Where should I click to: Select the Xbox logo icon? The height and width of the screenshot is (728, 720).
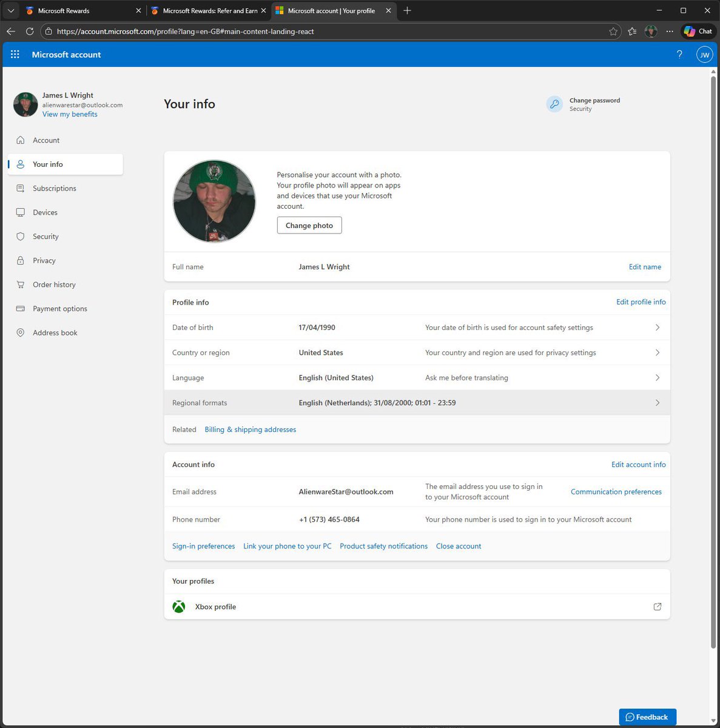tap(179, 607)
